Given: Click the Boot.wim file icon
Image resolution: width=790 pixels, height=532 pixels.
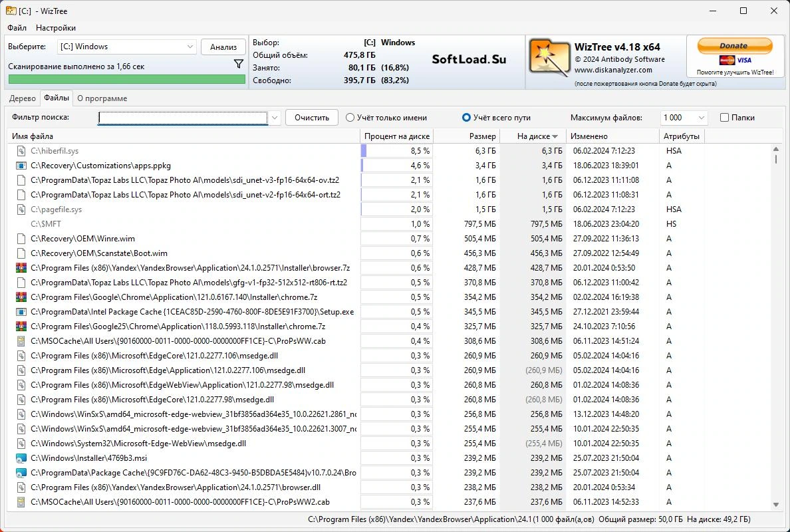Looking at the screenshot, I should [21, 253].
